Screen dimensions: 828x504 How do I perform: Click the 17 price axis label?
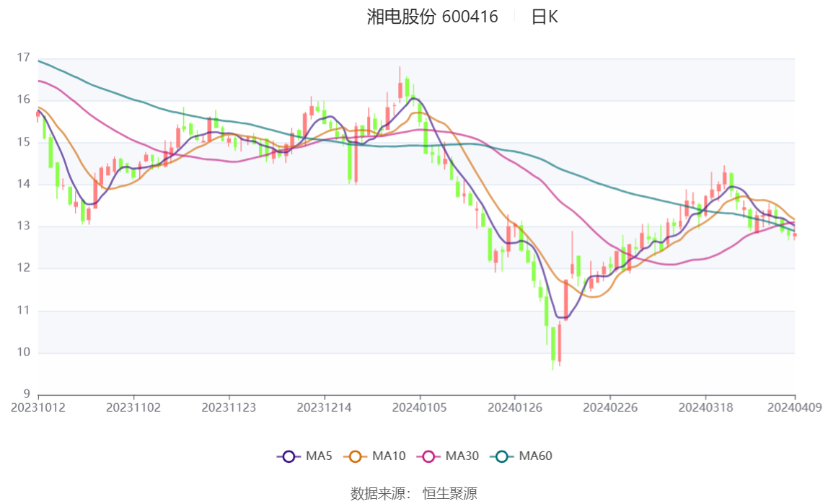click(x=23, y=58)
